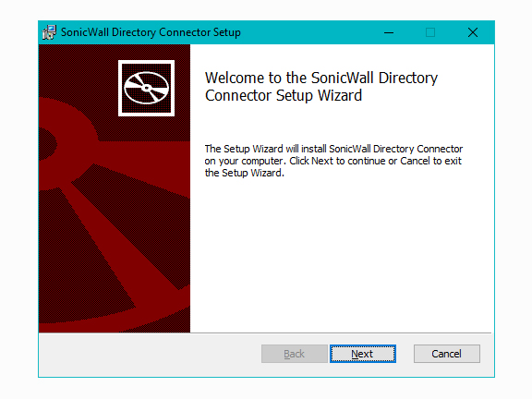Click the Welcome to the SonicWall Directory heading
The height and width of the screenshot is (399, 532).
click(321, 78)
